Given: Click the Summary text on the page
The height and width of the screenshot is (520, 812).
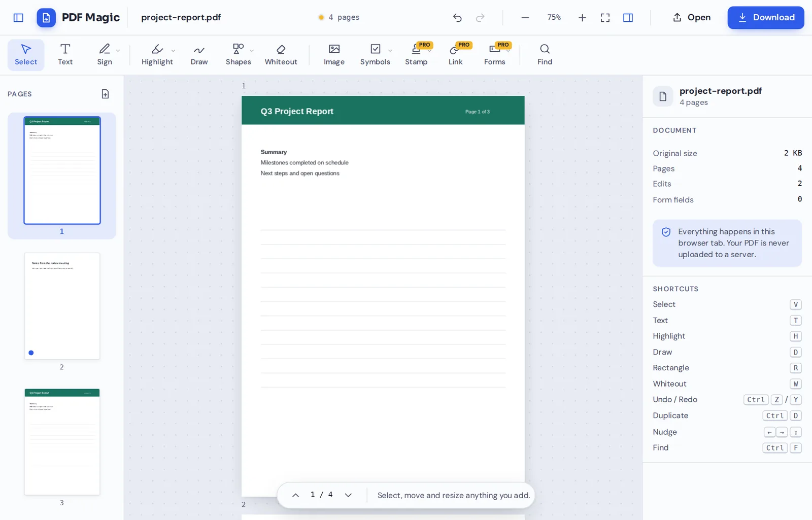Looking at the screenshot, I should pos(274,152).
